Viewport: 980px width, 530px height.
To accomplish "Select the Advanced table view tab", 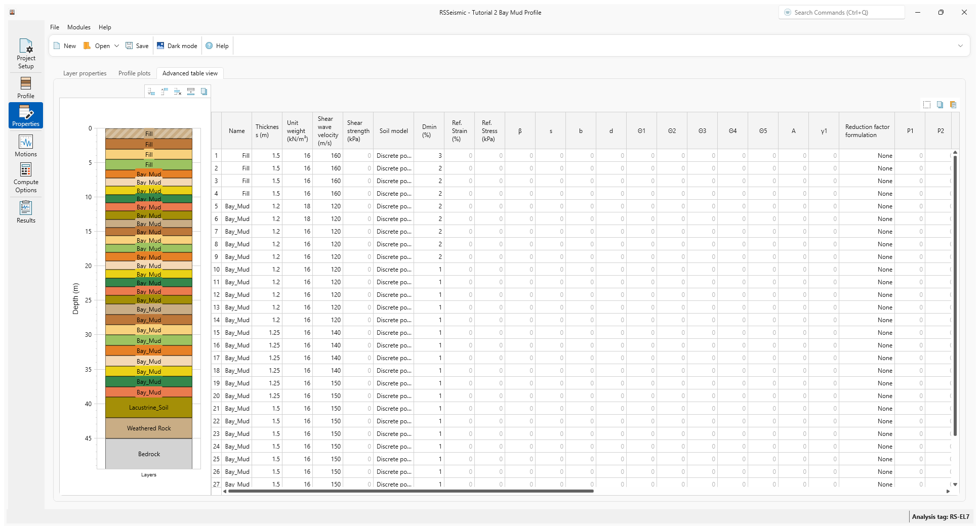I will [x=190, y=73].
